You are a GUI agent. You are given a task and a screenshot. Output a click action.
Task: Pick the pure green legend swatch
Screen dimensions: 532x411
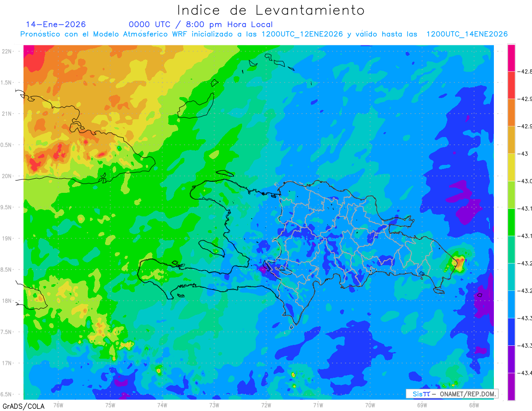coord(511,222)
